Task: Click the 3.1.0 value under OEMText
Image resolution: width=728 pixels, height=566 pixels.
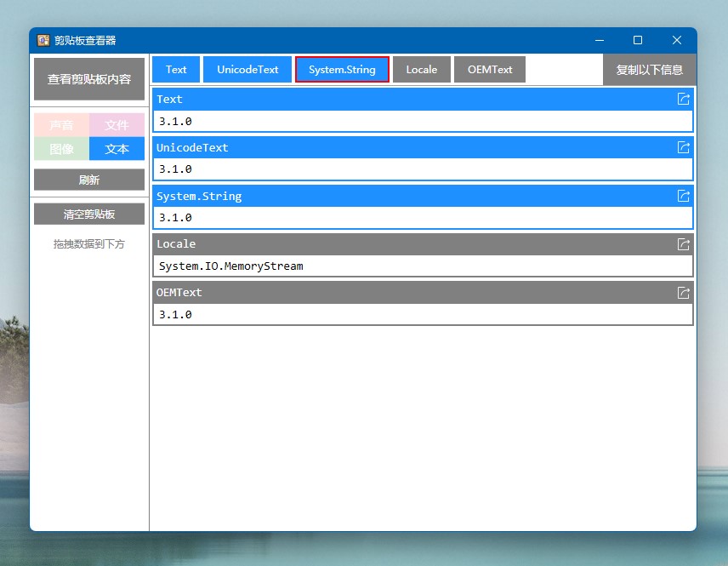Action: click(423, 315)
